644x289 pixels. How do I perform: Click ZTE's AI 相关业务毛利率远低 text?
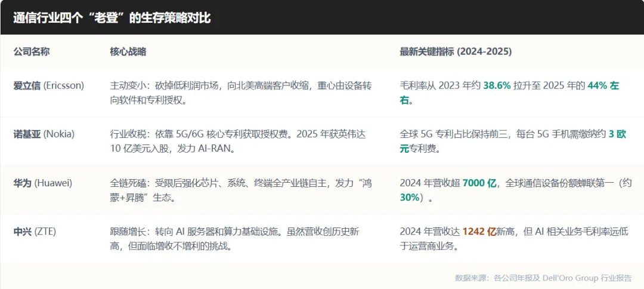581,232
